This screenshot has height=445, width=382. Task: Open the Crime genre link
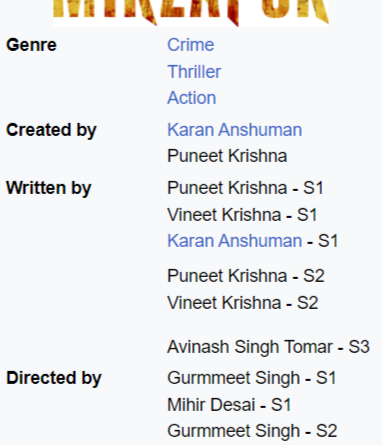[191, 45]
